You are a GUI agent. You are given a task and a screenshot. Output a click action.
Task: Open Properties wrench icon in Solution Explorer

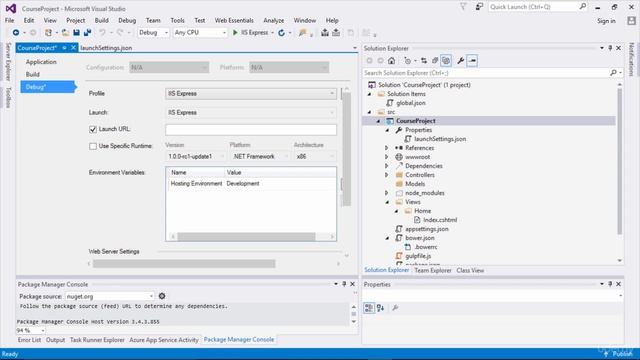tap(460, 61)
